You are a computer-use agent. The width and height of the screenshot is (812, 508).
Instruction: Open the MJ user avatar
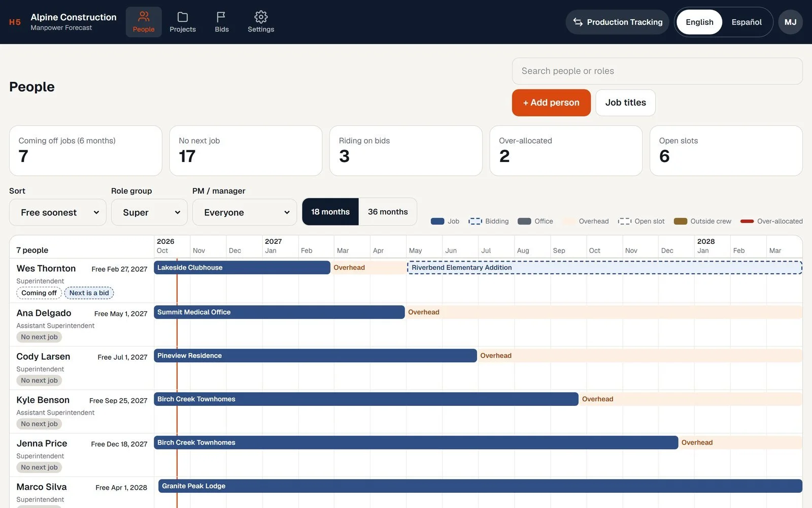[x=790, y=22]
